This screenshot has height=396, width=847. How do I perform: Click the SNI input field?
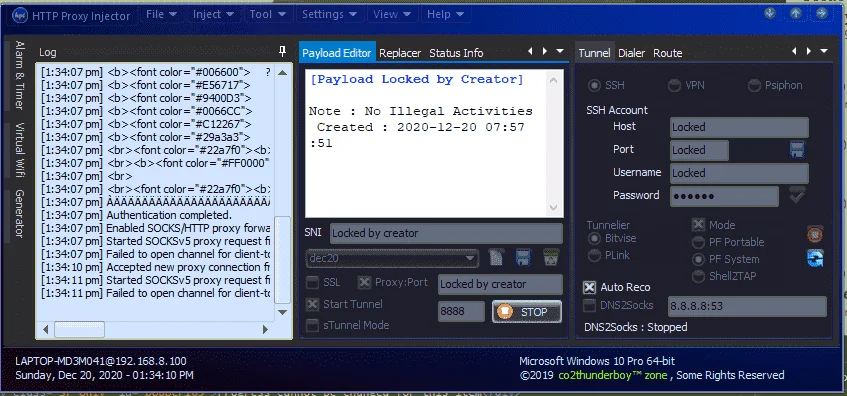coord(446,233)
